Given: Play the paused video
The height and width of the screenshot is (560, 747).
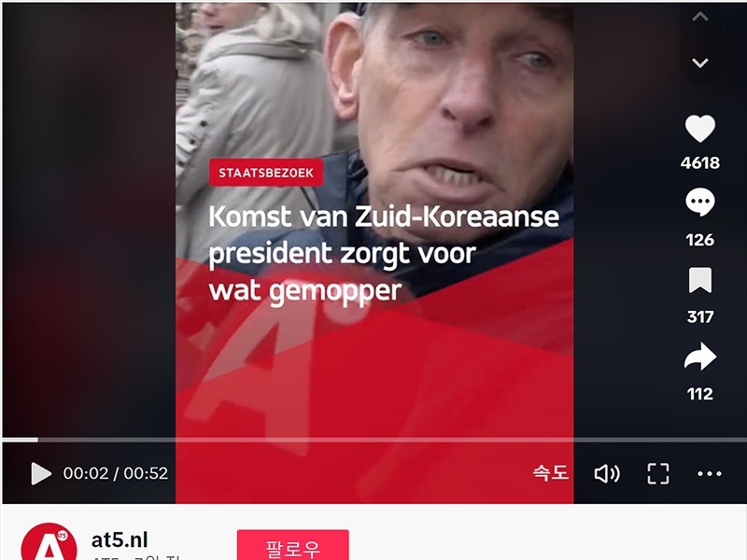Looking at the screenshot, I should [41, 473].
